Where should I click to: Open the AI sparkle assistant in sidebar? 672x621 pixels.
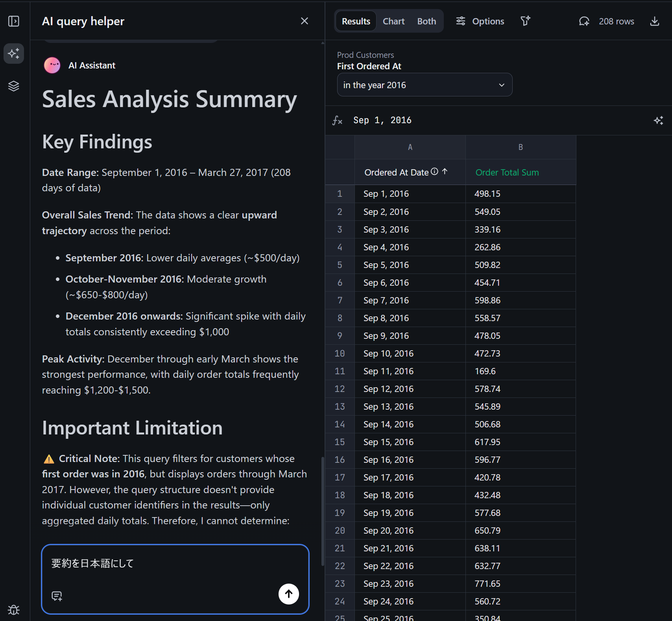14,54
